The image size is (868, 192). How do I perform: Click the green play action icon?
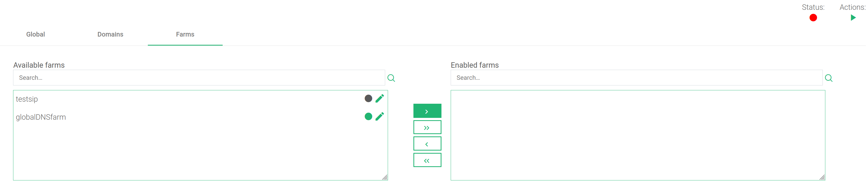coord(853,18)
